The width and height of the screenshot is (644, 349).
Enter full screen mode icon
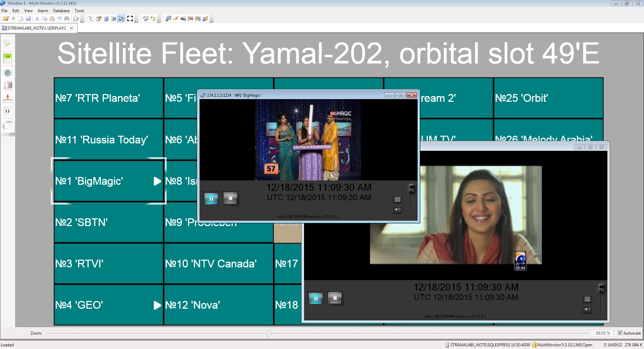130,18
